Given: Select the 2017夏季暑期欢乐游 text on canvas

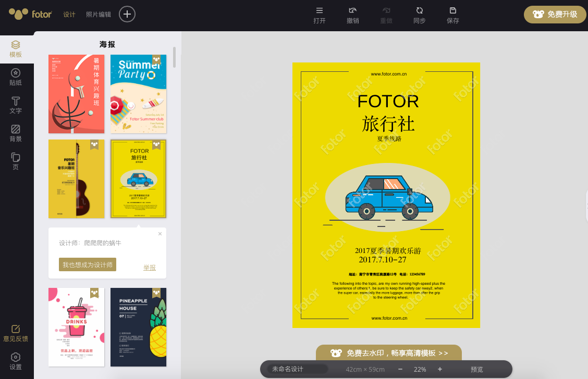Looking at the screenshot, I should click(388, 250).
